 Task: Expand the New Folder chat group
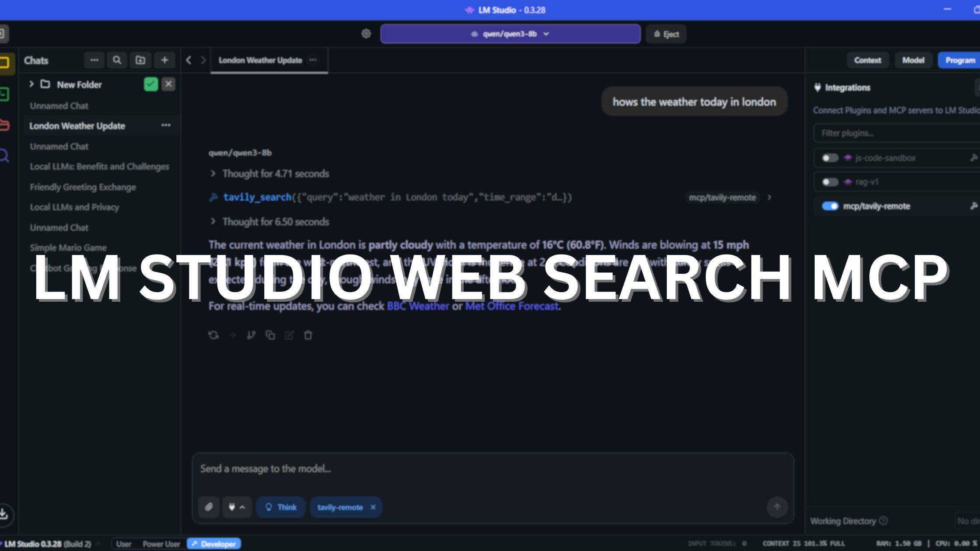31,84
